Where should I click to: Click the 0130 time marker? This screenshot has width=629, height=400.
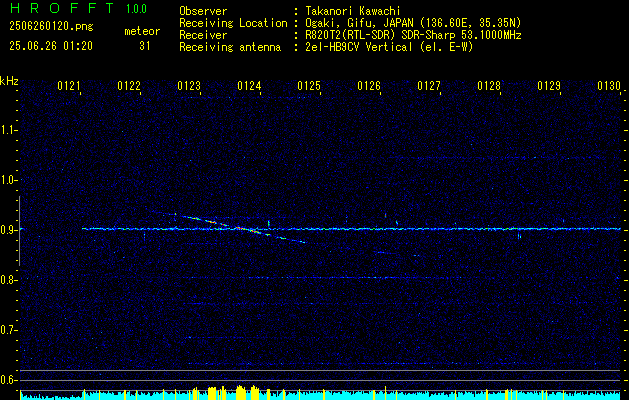tap(609, 86)
